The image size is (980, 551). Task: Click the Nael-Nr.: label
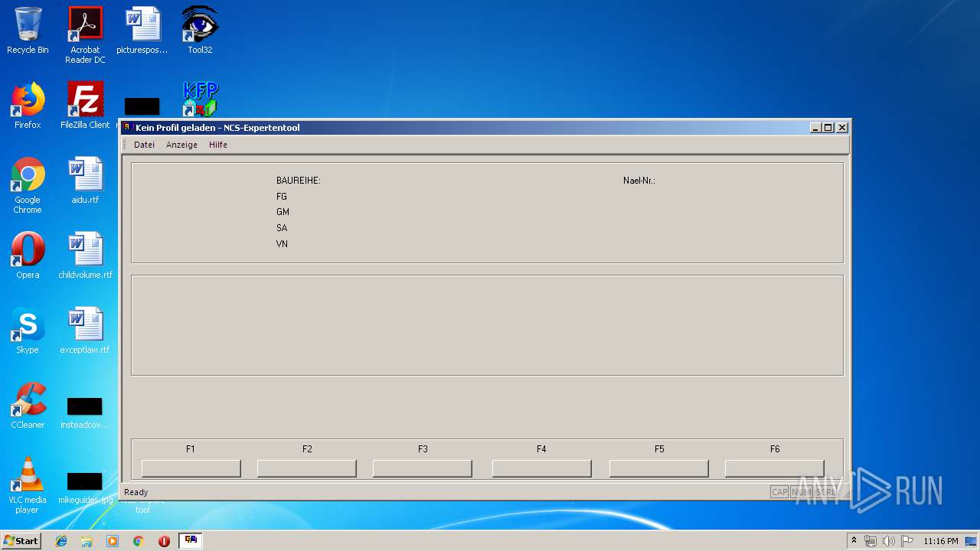639,181
